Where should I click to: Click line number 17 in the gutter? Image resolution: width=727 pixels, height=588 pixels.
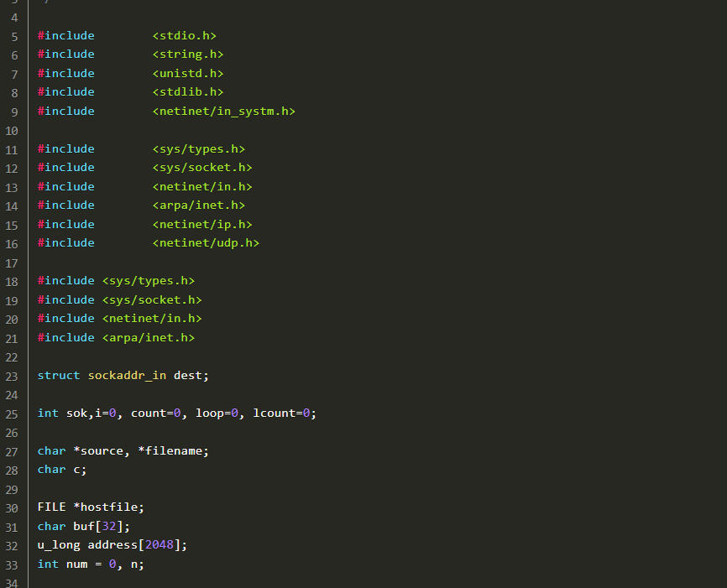click(12, 263)
